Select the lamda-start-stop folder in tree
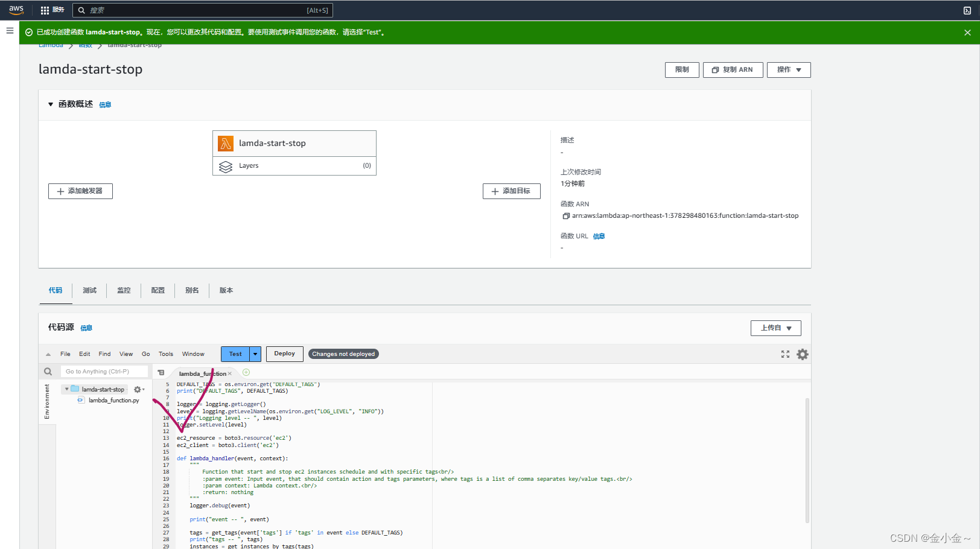 tap(103, 390)
